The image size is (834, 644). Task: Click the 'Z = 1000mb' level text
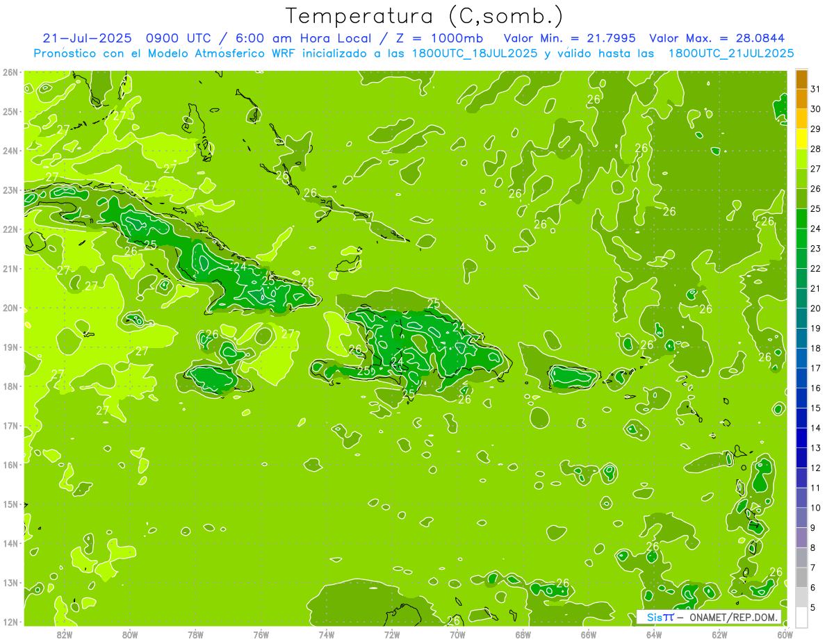pyautogui.click(x=439, y=38)
